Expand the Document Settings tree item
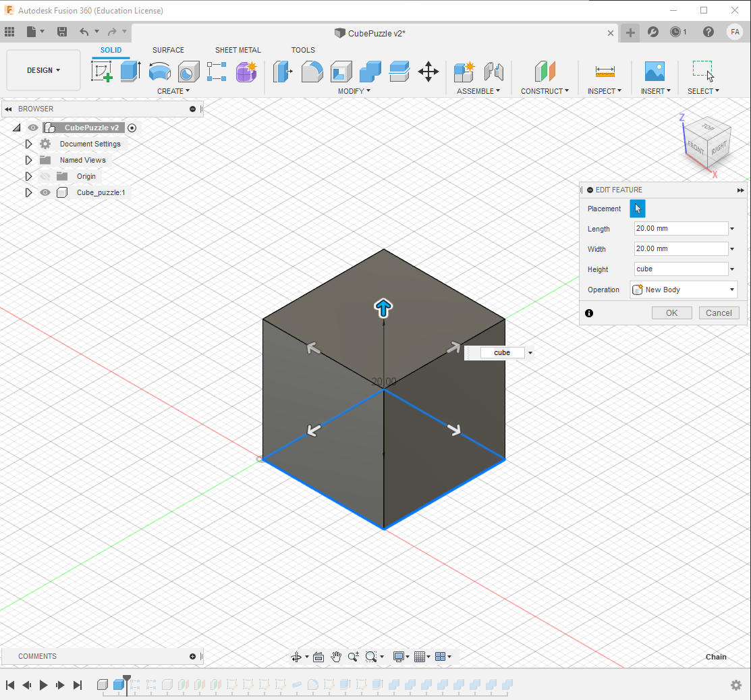The image size is (751, 700). tap(28, 144)
